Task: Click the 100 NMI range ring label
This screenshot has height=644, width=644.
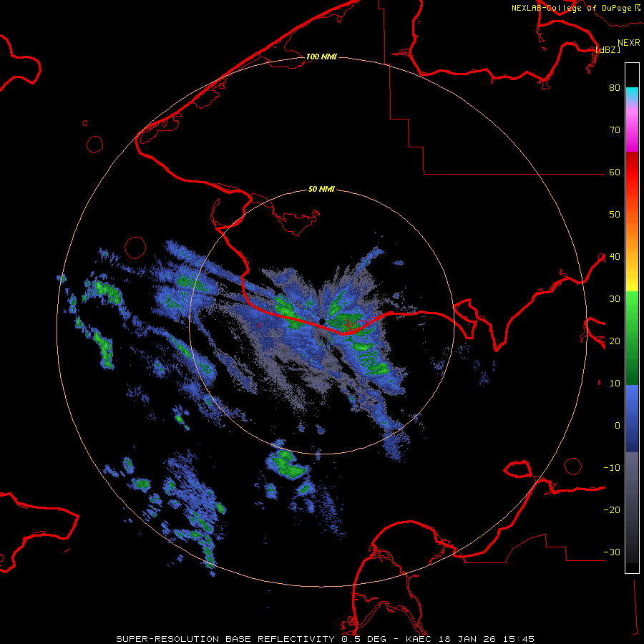Action: pyautogui.click(x=321, y=57)
